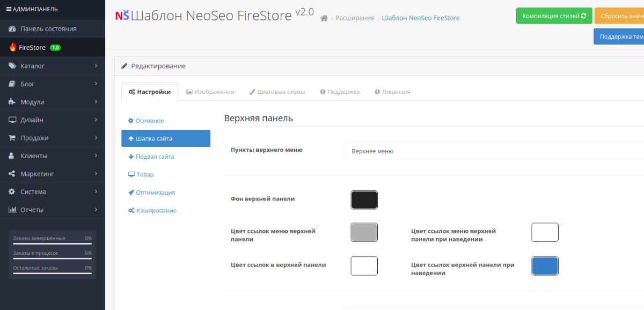Viewport: 644px width, 310px height.
Task: Click the NS logo in the header
Action: click(x=122, y=15)
